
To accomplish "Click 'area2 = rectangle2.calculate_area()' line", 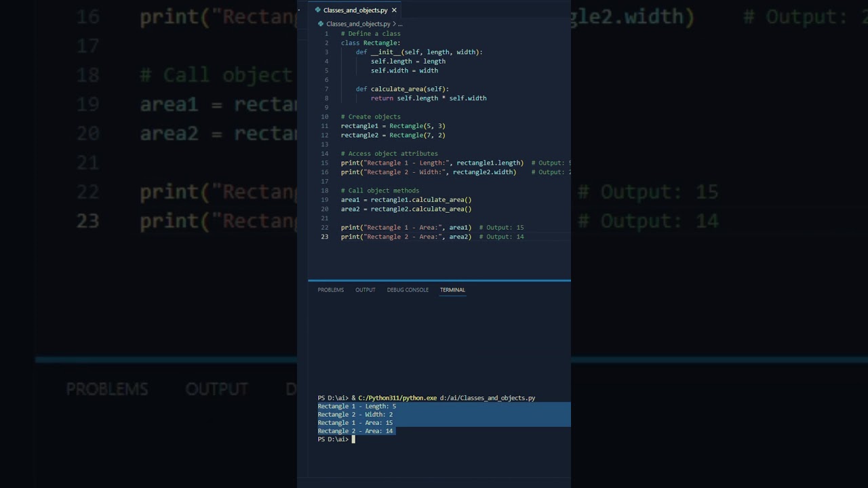I will tap(406, 209).
